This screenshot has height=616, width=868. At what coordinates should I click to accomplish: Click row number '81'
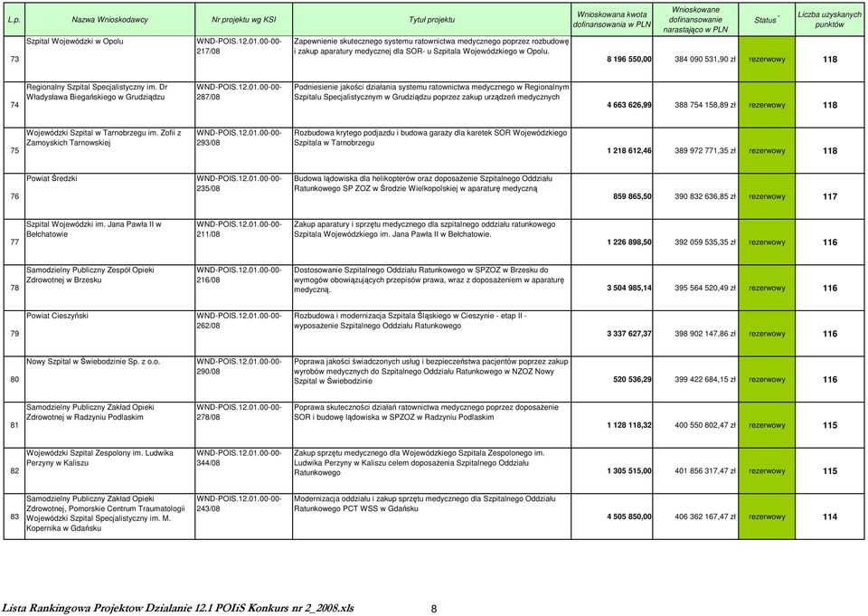14,425
